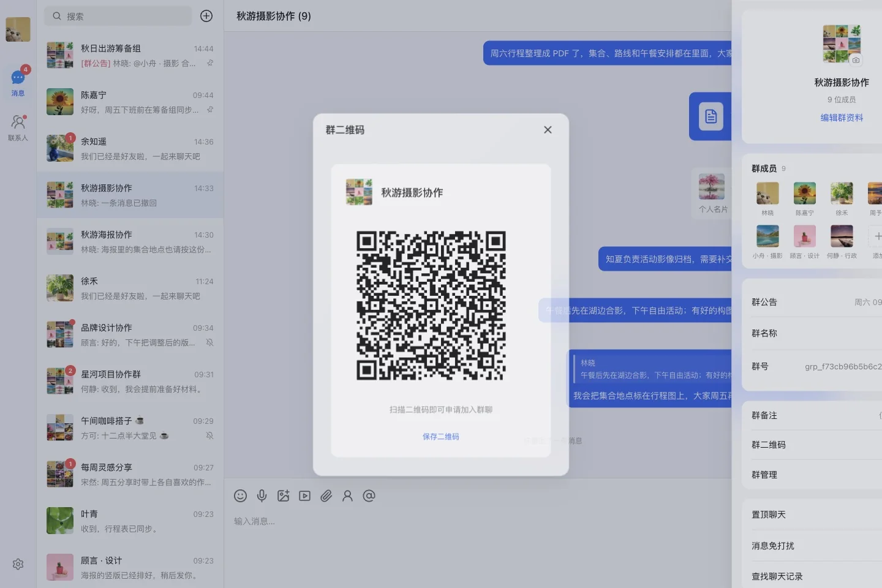The image size is (882, 588).
Task: Click member 陈嘉宁 avatar in 群成员
Action: (x=805, y=193)
